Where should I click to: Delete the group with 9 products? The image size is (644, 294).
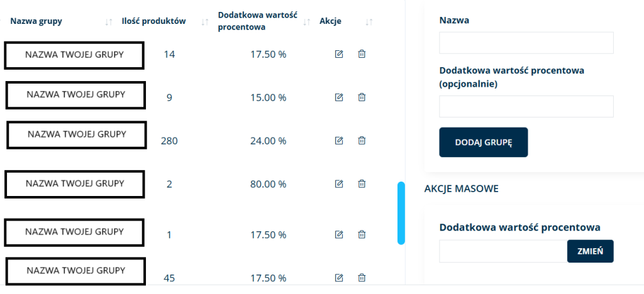362,97
